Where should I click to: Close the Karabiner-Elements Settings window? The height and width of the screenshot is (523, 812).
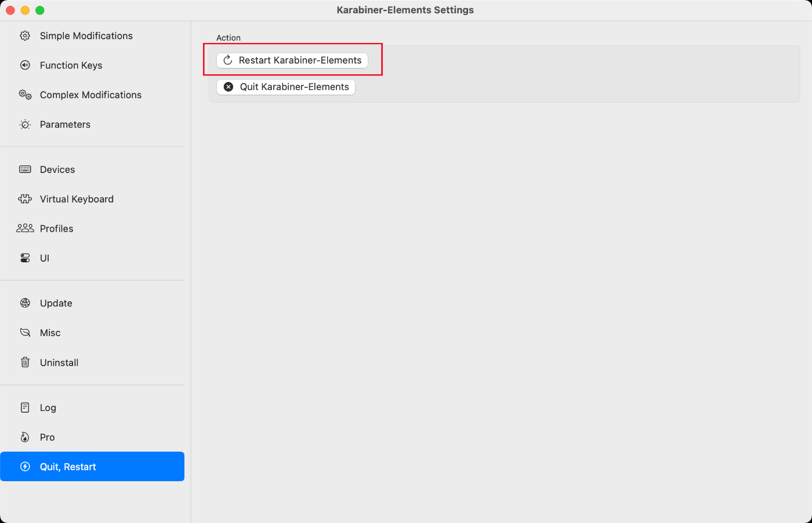10,10
